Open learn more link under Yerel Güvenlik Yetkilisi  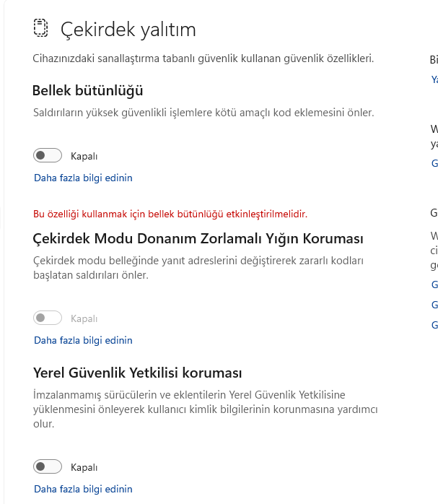point(83,489)
